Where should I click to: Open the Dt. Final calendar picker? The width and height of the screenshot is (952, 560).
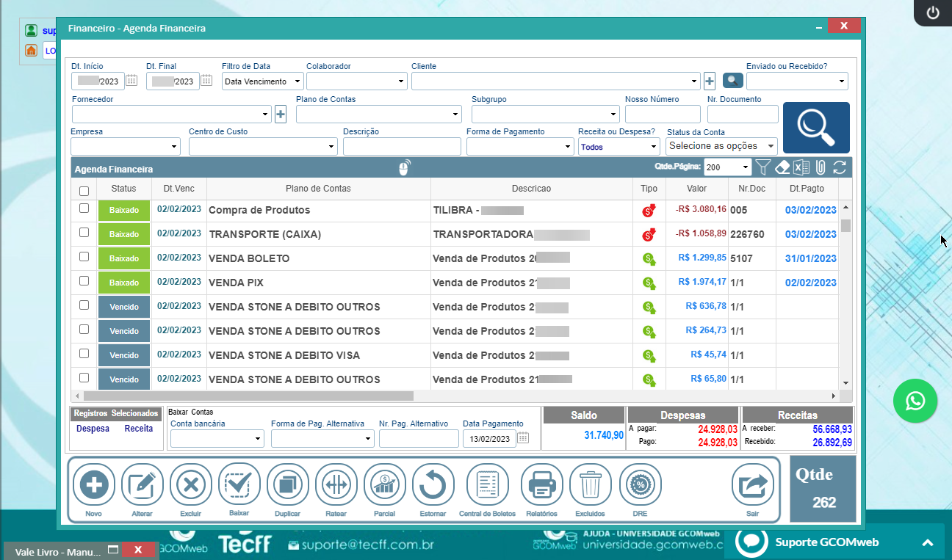pos(206,81)
